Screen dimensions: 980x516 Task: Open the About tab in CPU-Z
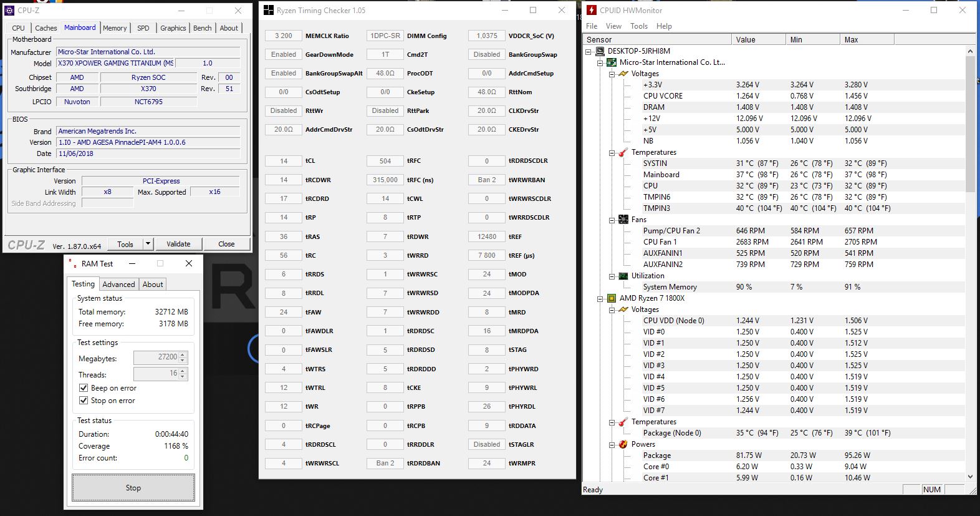pyautogui.click(x=229, y=28)
